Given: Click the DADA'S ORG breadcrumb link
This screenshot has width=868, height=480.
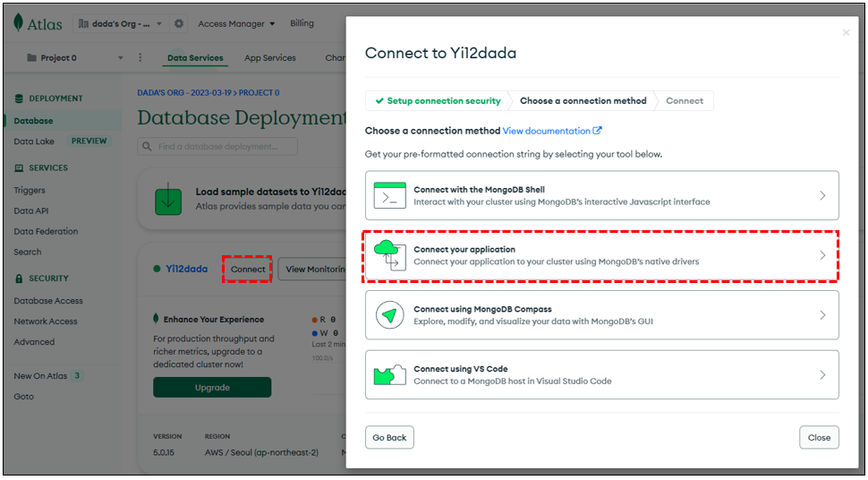Looking at the screenshot, I should click(x=186, y=92).
